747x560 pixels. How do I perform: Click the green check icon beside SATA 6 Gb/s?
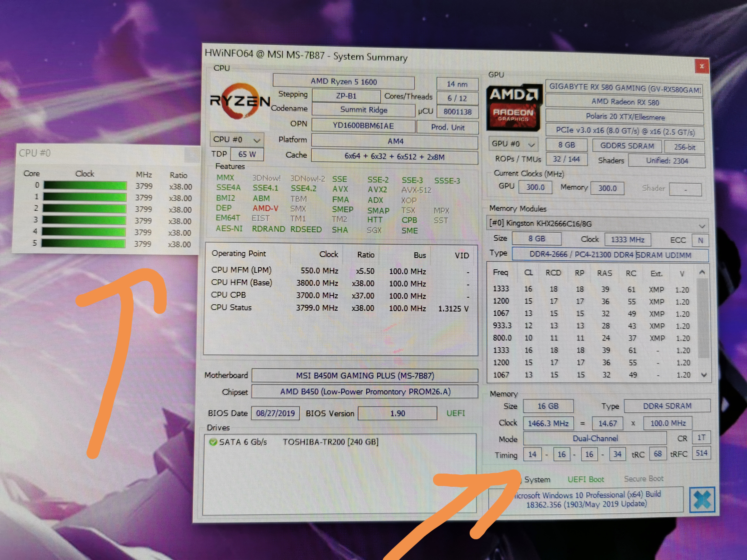tap(213, 442)
